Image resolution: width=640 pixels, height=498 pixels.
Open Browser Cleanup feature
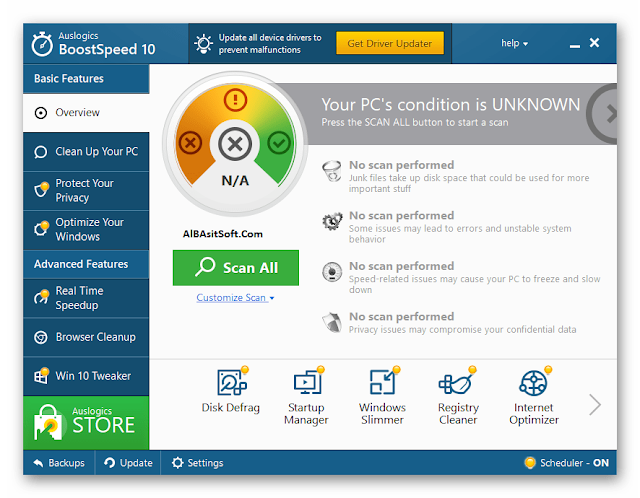pyautogui.click(x=86, y=337)
